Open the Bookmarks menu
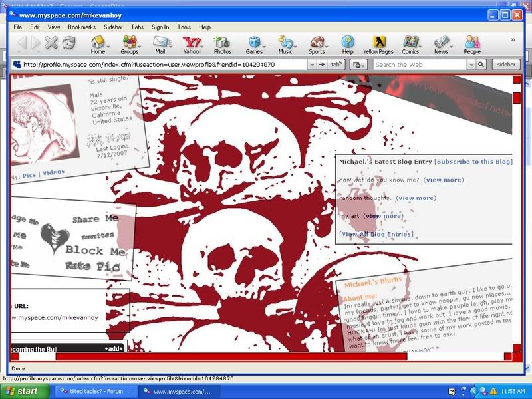This screenshot has height=399, width=532. click(x=82, y=27)
